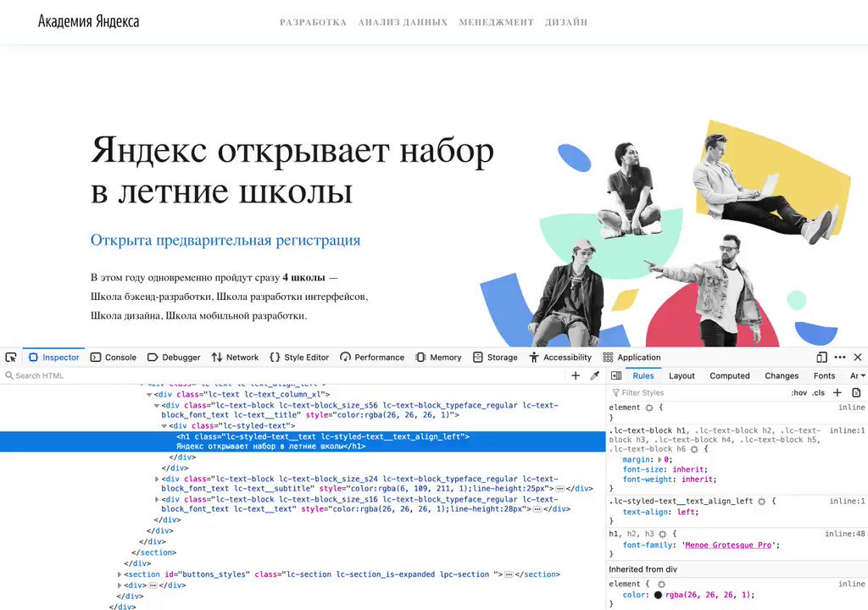
Task: Switch to the Console tab
Action: 114,357
